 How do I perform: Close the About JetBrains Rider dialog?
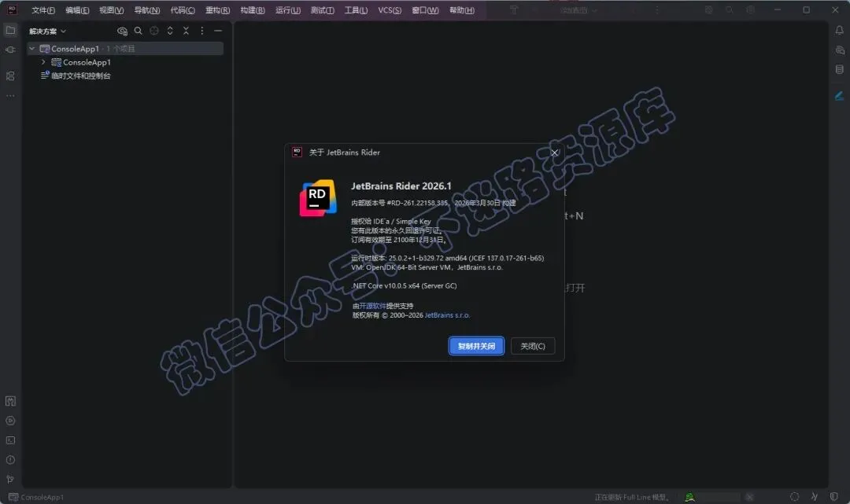[554, 153]
